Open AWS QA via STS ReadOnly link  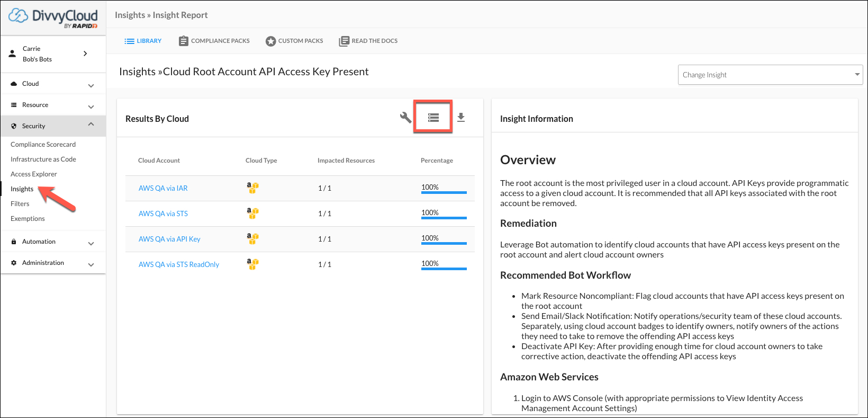click(179, 264)
